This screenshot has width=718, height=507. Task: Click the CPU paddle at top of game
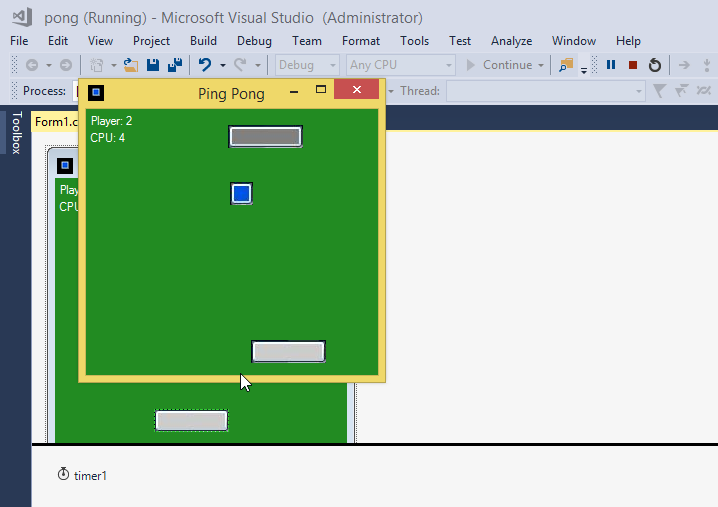(x=265, y=136)
